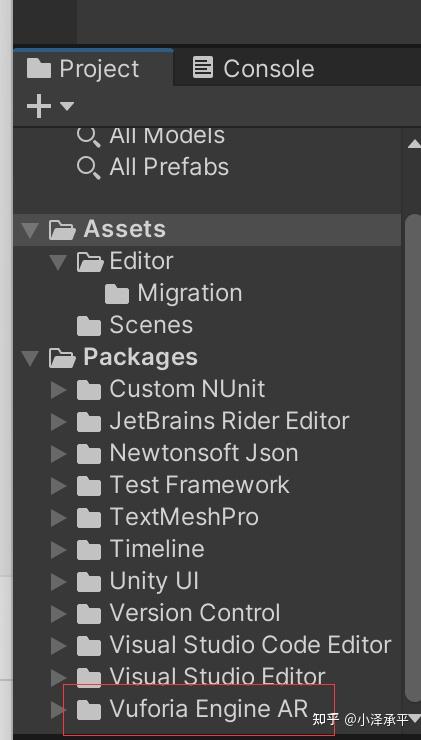Select the Unity UI package
The image size is (421, 740).
click(x=154, y=581)
